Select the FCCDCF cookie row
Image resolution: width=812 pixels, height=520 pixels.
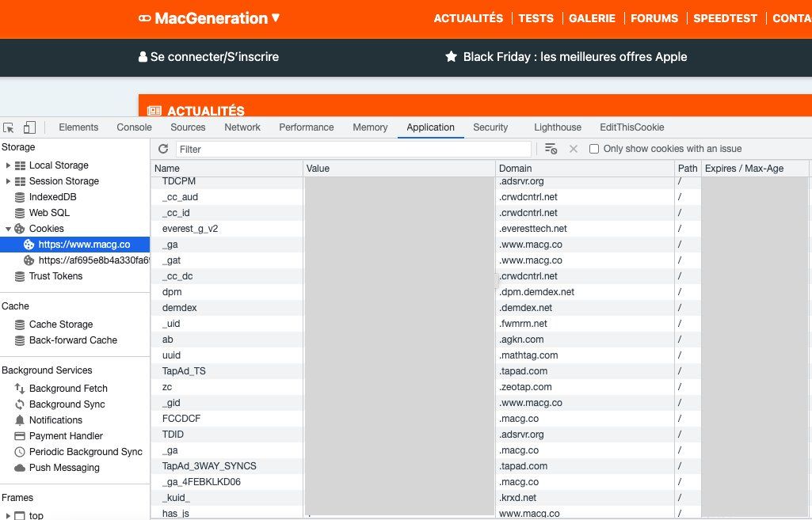pyautogui.click(x=481, y=419)
